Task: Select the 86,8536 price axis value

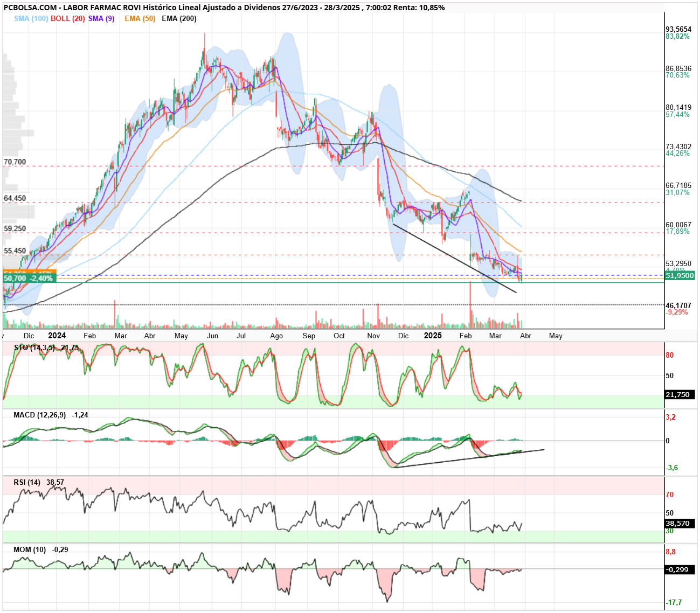Action: (678, 68)
